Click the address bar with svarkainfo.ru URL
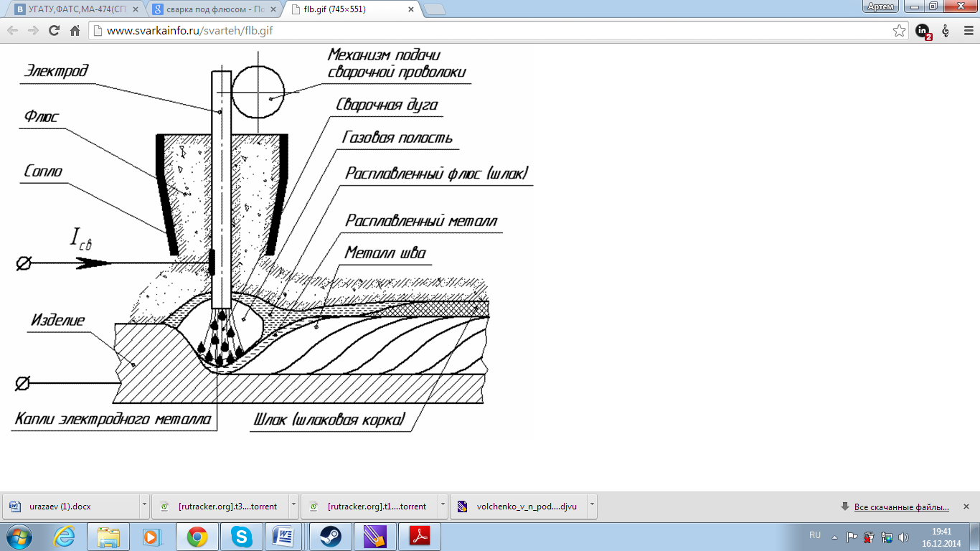This screenshot has width=980, height=551. 498,31
